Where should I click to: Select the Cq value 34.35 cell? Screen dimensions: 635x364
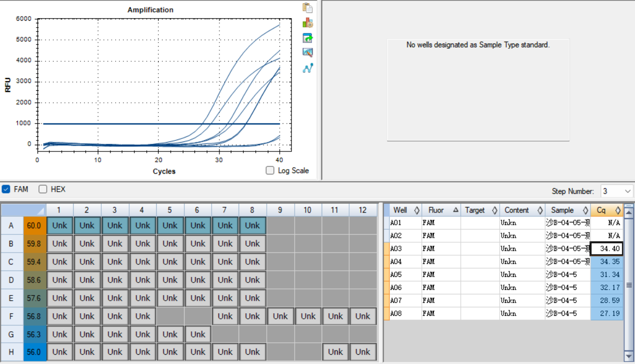click(x=607, y=262)
